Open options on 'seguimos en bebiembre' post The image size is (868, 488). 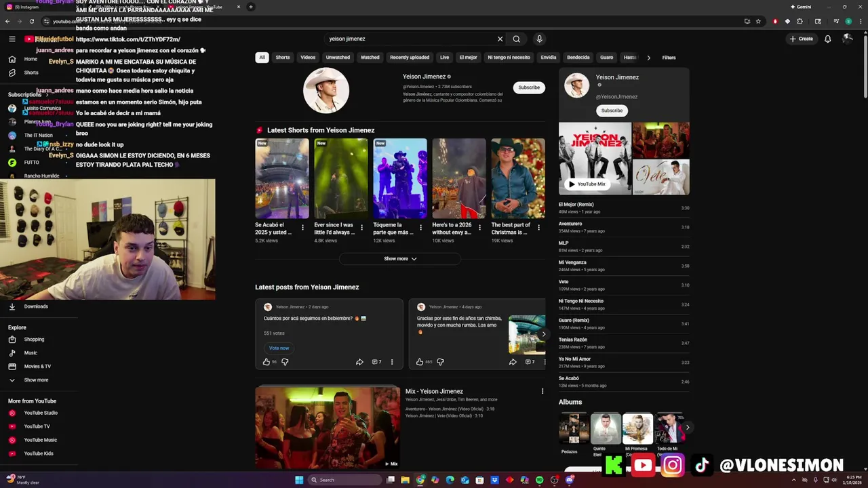[x=391, y=362]
